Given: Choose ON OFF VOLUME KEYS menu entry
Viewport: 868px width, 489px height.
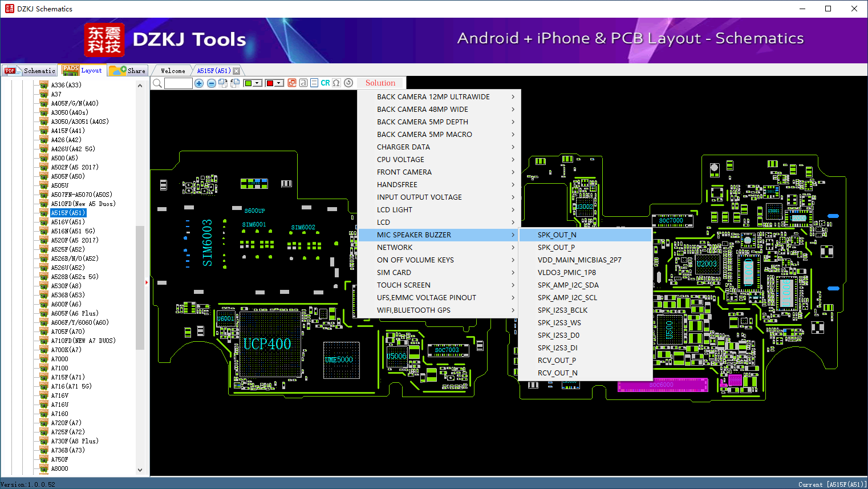Looking at the screenshot, I should tap(437, 260).
